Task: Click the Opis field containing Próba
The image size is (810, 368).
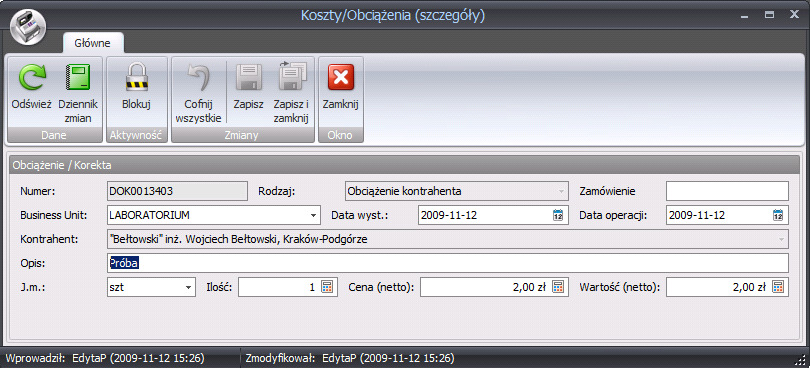Action: [x=448, y=263]
